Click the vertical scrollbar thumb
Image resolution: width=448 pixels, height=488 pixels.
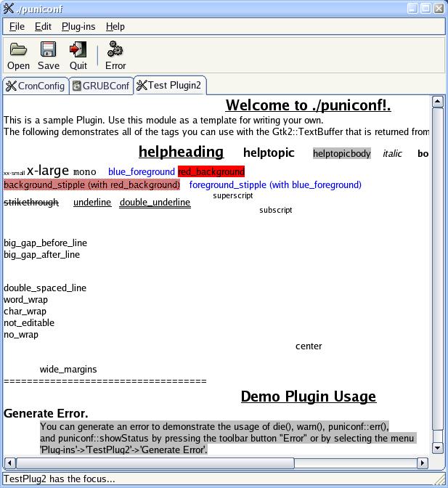click(x=437, y=269)
